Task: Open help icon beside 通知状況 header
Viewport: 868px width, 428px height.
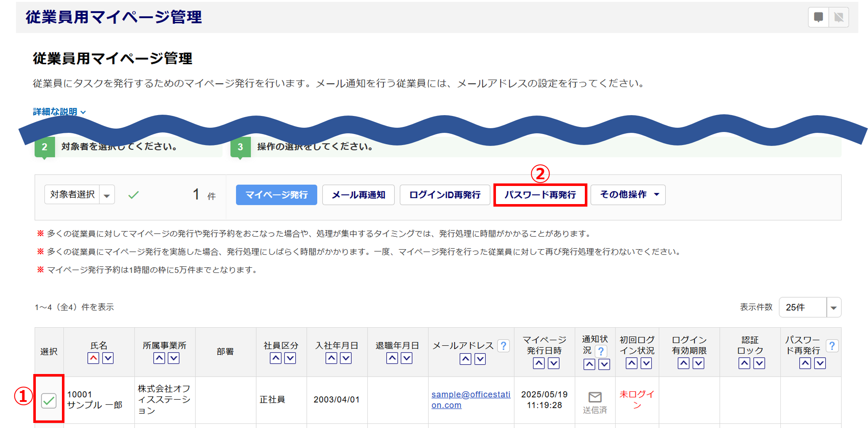Action: 601,351
